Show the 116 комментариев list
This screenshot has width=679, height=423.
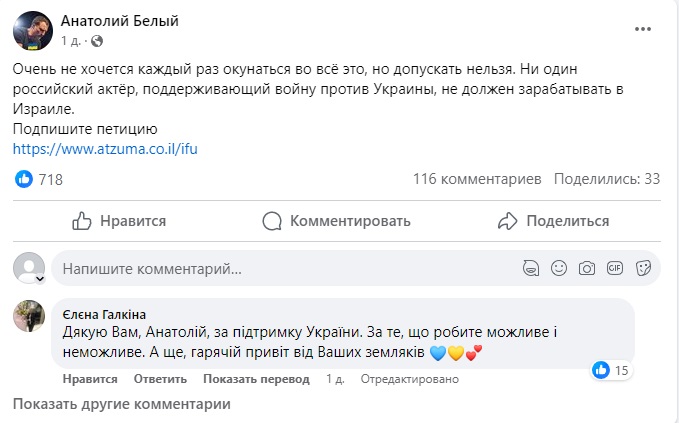[477, 179]
